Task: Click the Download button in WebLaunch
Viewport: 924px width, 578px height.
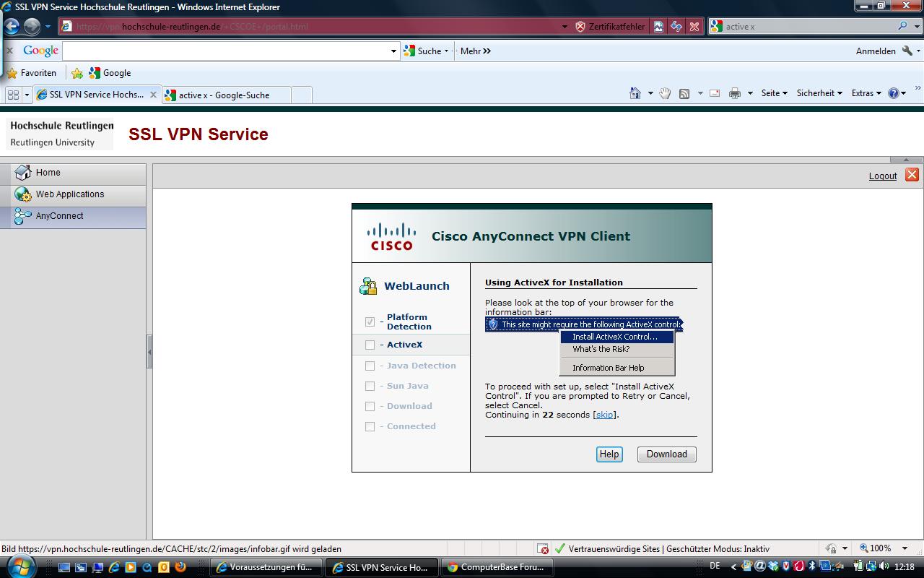Action: [x=666, y=454]
